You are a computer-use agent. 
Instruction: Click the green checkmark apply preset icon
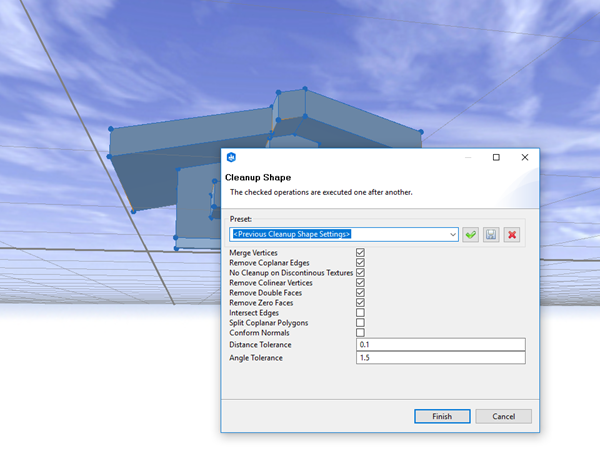[x=470, y=234]
